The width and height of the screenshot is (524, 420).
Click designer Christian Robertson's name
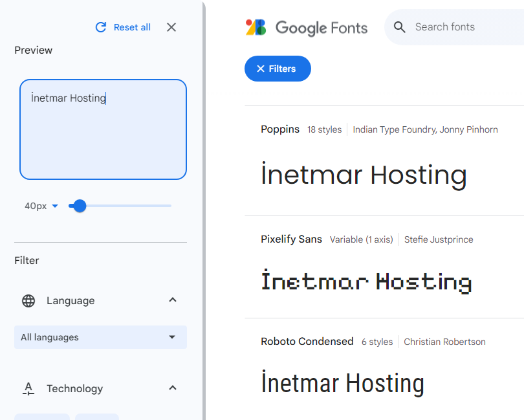point(444,341)
